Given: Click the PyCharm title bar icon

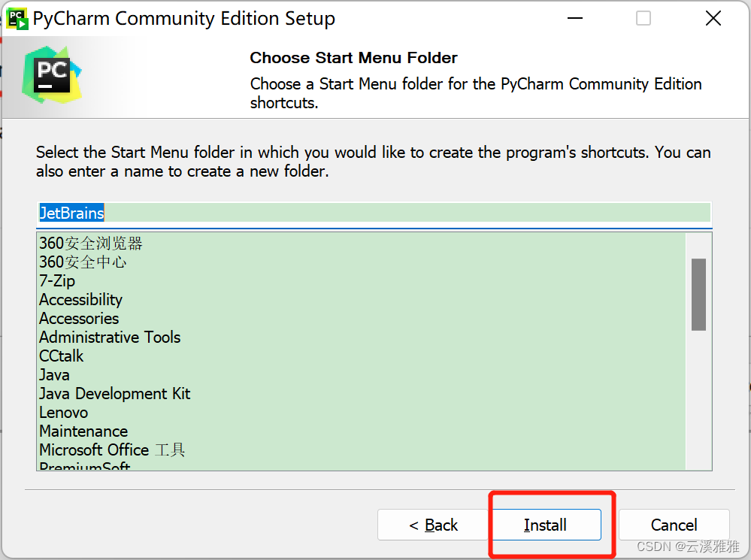Looking at the screenshot, I should (18, 19).
